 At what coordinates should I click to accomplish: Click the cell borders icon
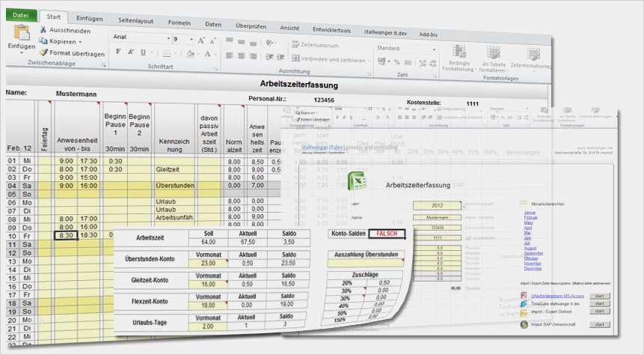click(167, 53)
